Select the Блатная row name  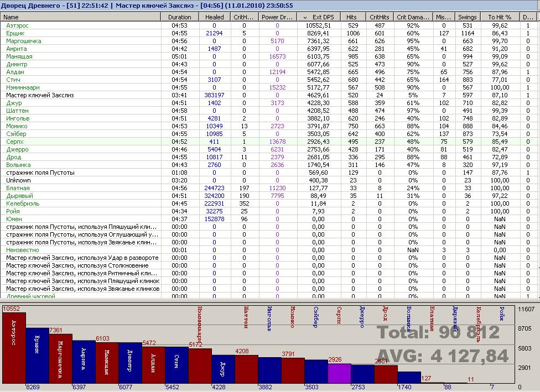coord(18,188)
